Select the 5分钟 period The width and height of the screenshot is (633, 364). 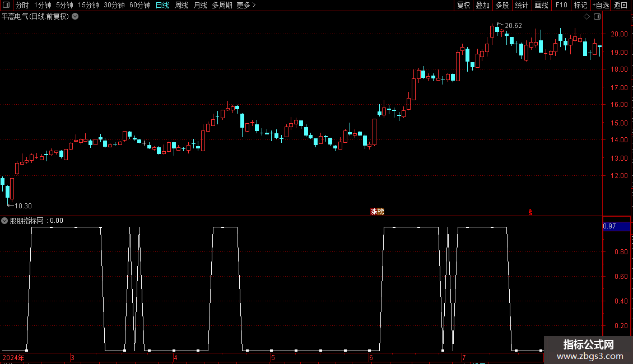pos(64,5)
